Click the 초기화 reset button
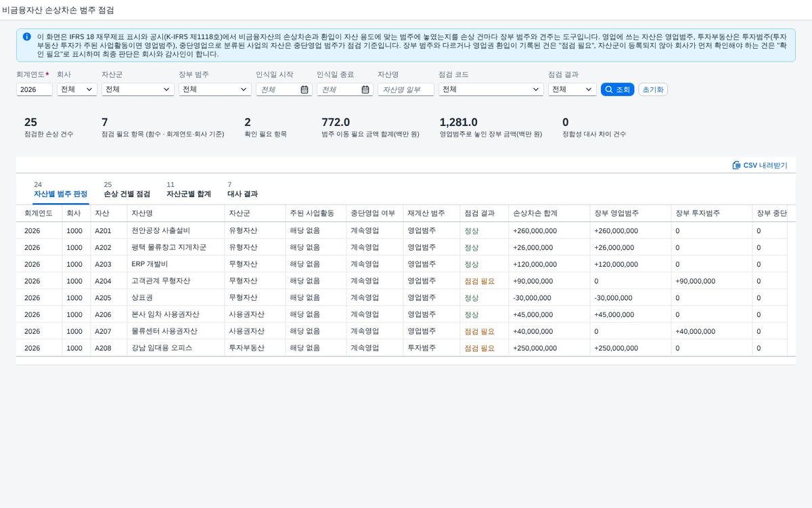Viewport: 812px width, 508px height. click(x=653, y=89)
